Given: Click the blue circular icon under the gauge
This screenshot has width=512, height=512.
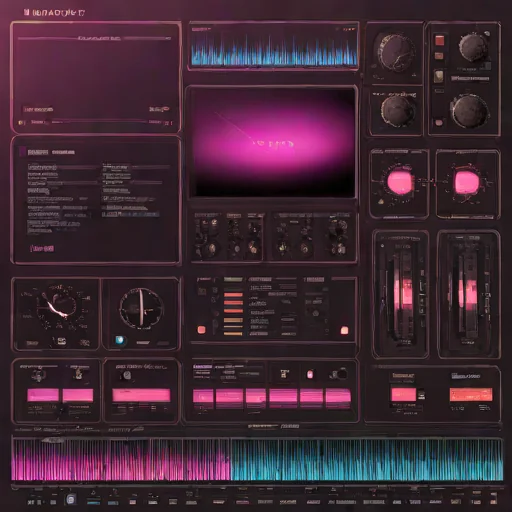Looking at the screenshot, I should pos(120,340).
